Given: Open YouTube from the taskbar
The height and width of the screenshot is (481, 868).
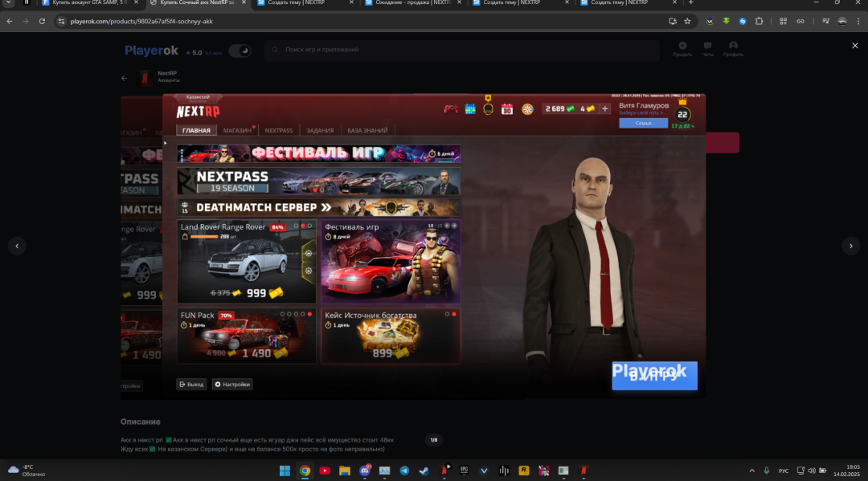Looking at the screenshot, I should (325, 471).
